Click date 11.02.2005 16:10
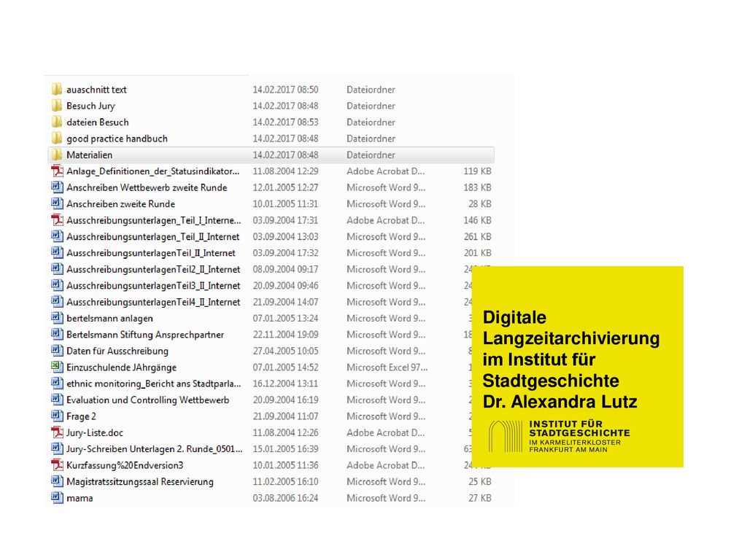Image resolution: width=747 pixels, height=560 pixels. coord(285,481)
